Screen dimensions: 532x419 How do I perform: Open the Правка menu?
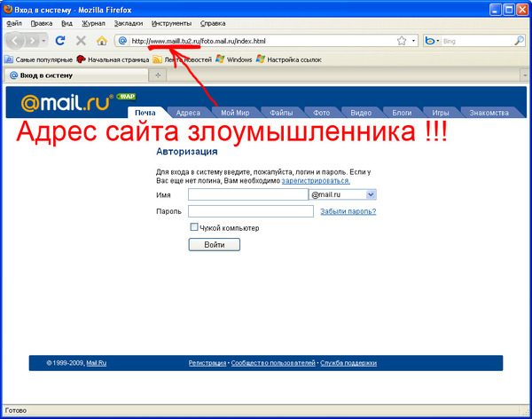click(42, 23)
